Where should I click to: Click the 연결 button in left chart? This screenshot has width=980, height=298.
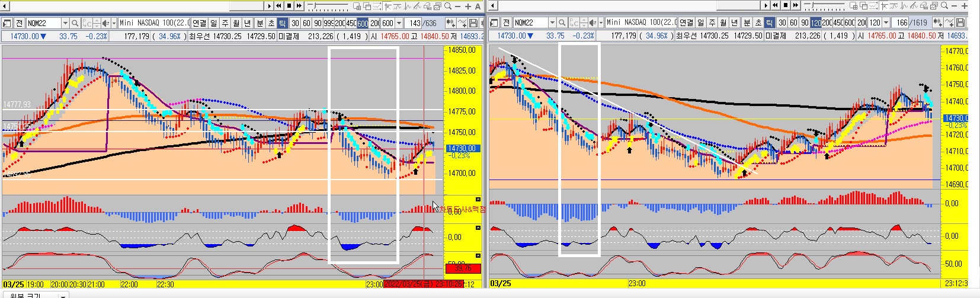coord(199,23)
